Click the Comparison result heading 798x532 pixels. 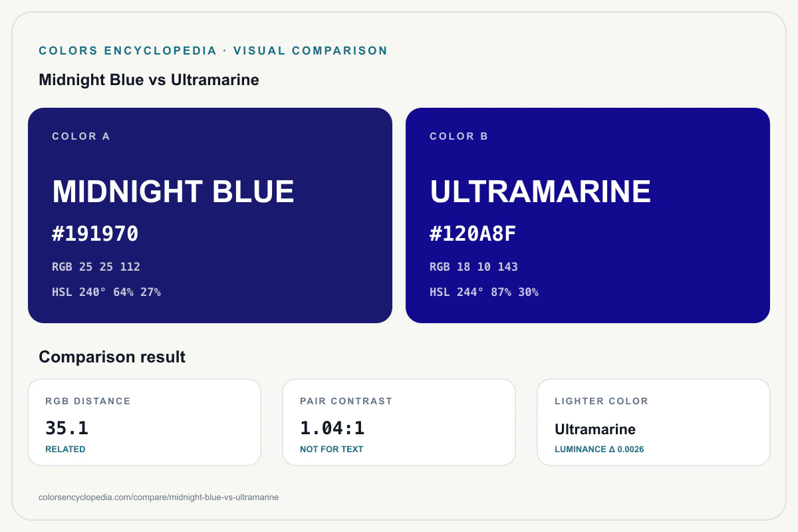click(112, 357)
